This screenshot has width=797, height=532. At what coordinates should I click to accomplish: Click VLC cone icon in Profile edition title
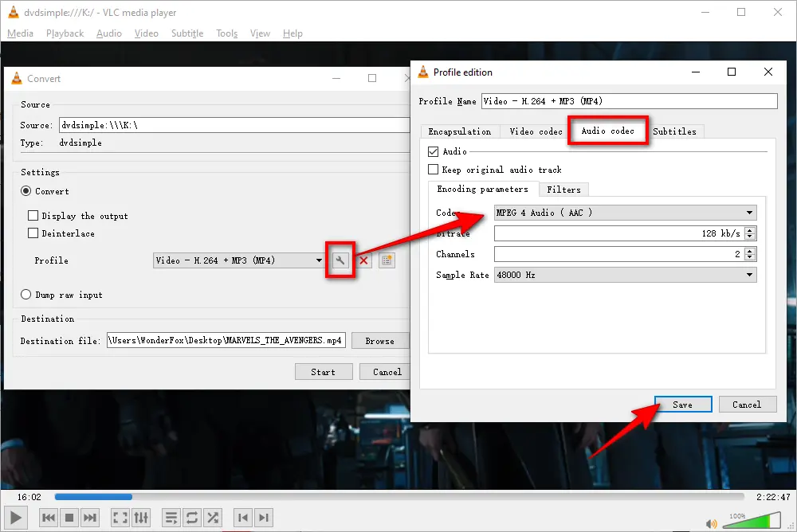pyautogui.click(x=423, y=72)
